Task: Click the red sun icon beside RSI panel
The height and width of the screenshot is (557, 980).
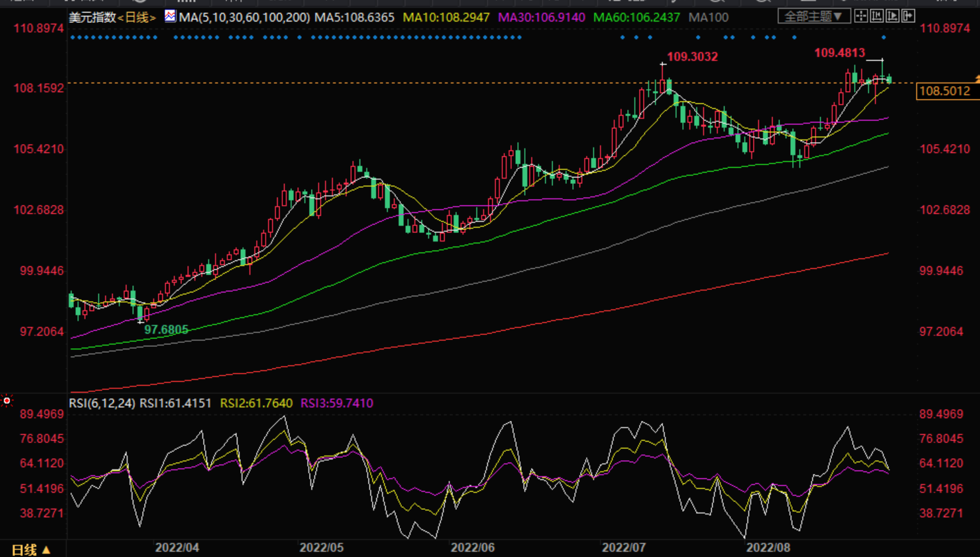Action: point(7,401)
